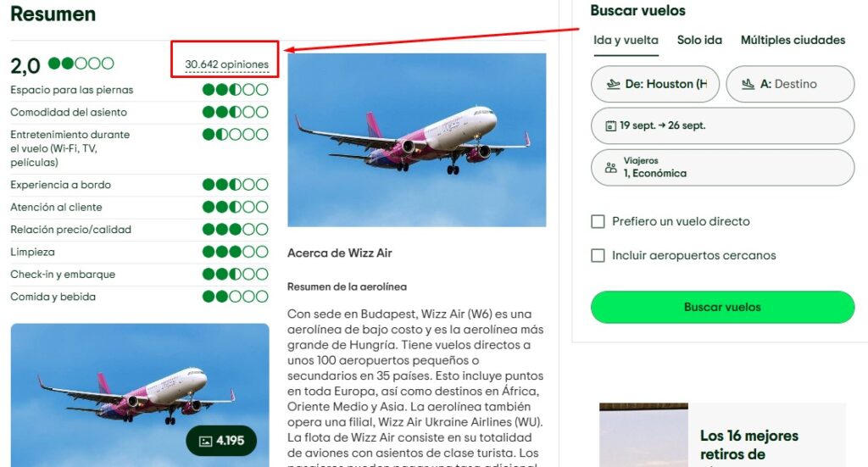This screenshot has height=467, width=868.
Task: Click the green Buscar vuelos button
Action: pyautogui.click(x=722, y=307)
